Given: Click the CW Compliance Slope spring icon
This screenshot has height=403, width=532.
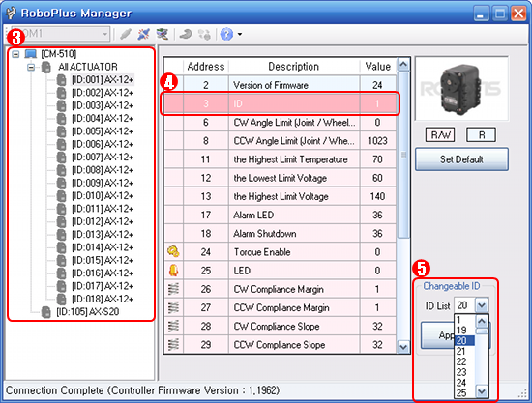Looking at the screenshot, I should point(173,326).
